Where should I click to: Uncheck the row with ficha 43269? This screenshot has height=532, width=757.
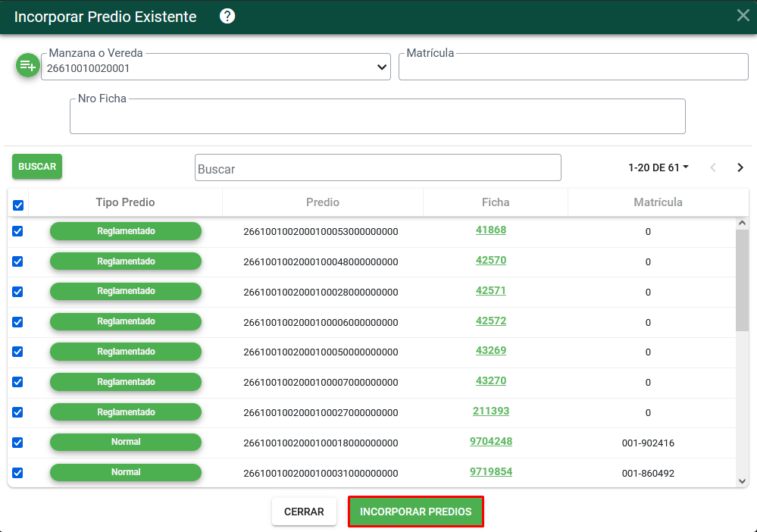pyautogui.click(x=17, y=352)
